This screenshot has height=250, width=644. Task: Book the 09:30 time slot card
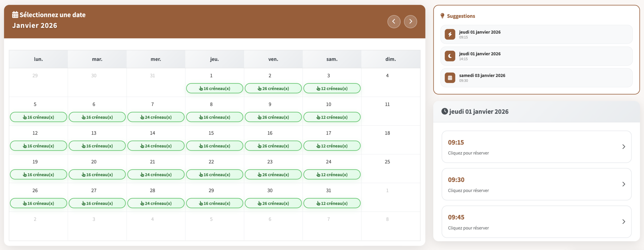536,184
